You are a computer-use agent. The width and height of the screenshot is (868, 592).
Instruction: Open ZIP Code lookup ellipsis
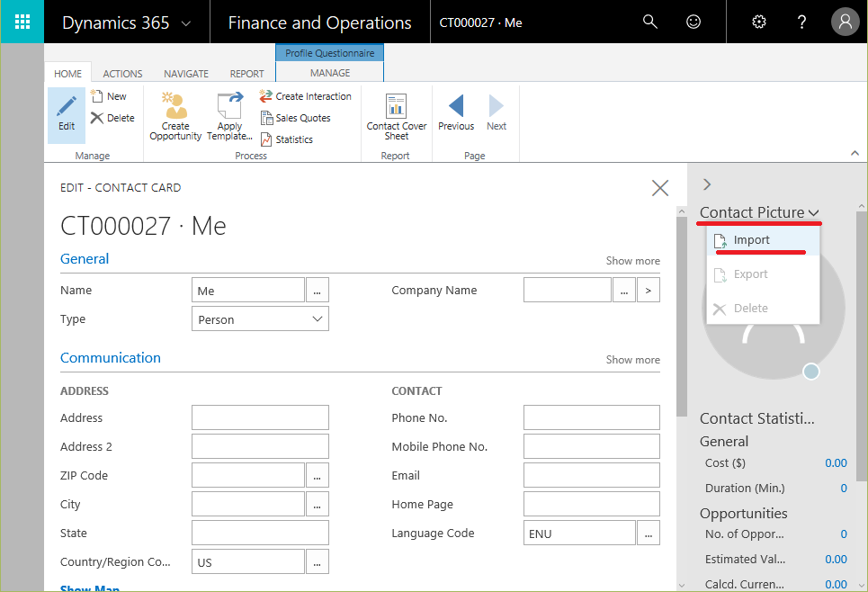pos(318,475)
